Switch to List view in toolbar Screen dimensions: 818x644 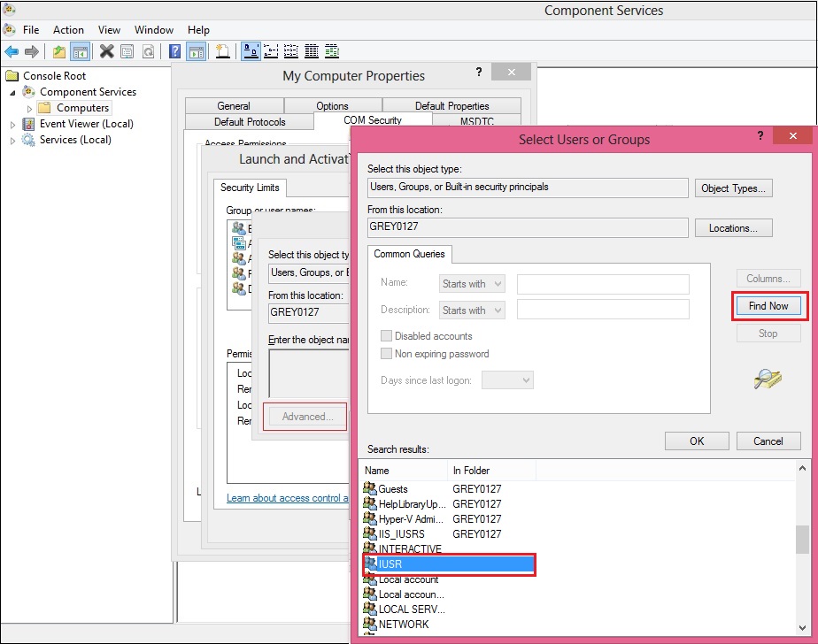(290, 51)
